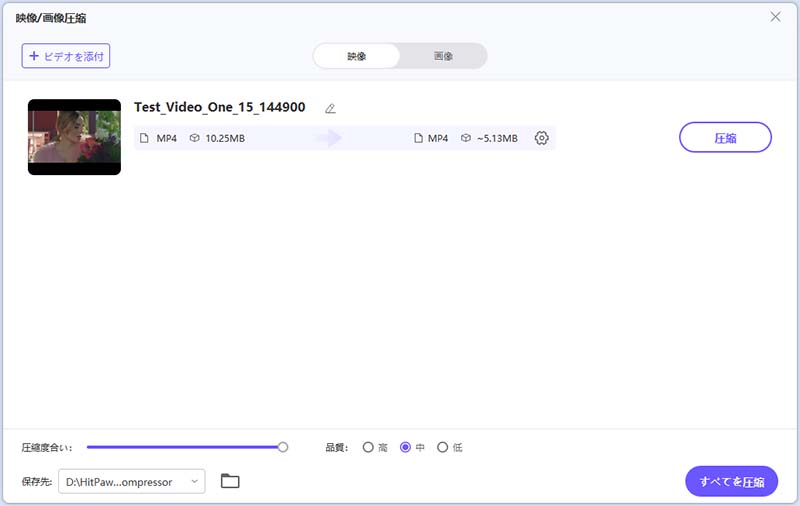This screenshot has height=506, width=800.
Task: Switch to the 映像 tab
Action: tap(357, 56)
